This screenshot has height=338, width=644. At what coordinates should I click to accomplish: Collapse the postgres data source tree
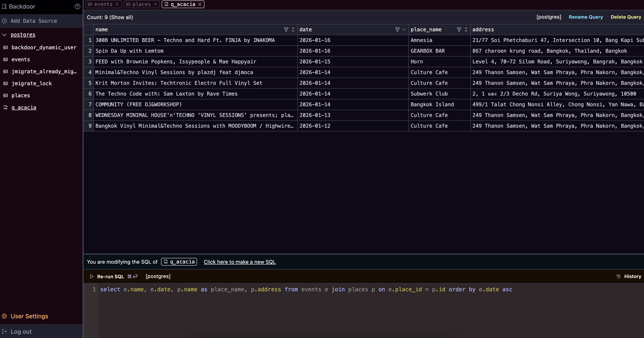(4, 35)
